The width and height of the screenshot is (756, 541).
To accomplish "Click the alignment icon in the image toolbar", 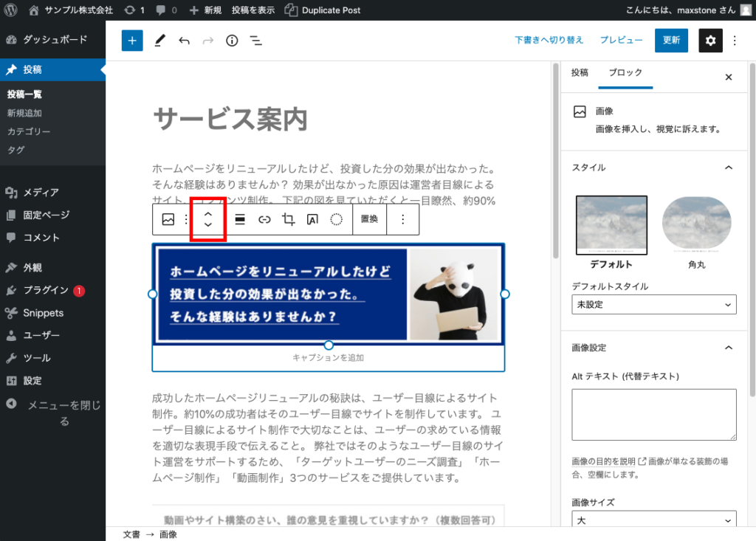I will click(x=239, y=219).
